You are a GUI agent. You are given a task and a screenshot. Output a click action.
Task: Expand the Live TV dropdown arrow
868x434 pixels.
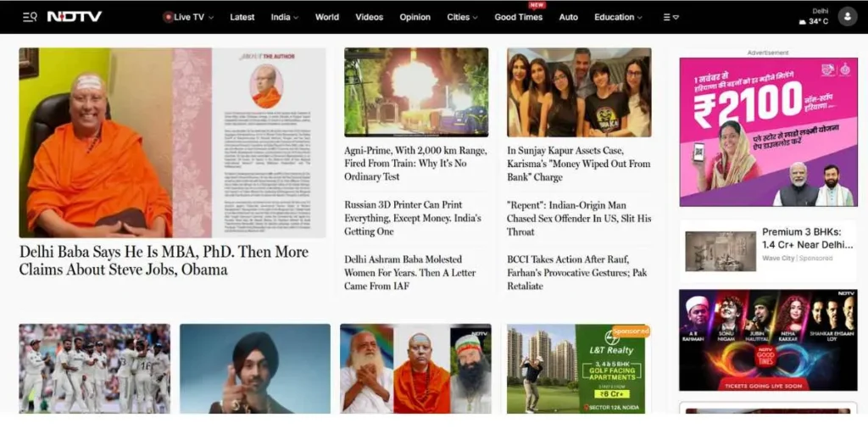pyautogui.click(x=211, y=18)
